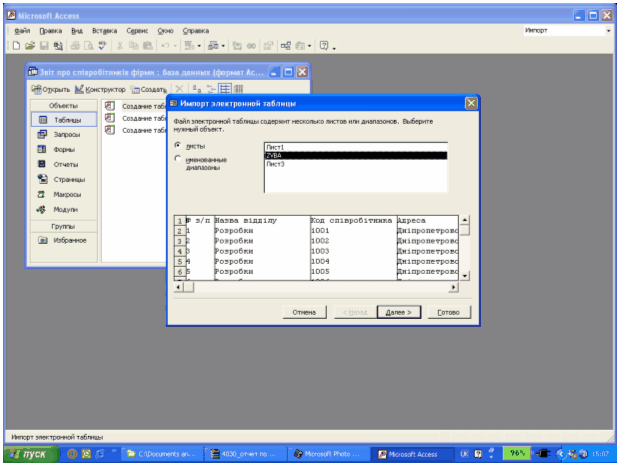Click the Далее > button

[400, 312]
